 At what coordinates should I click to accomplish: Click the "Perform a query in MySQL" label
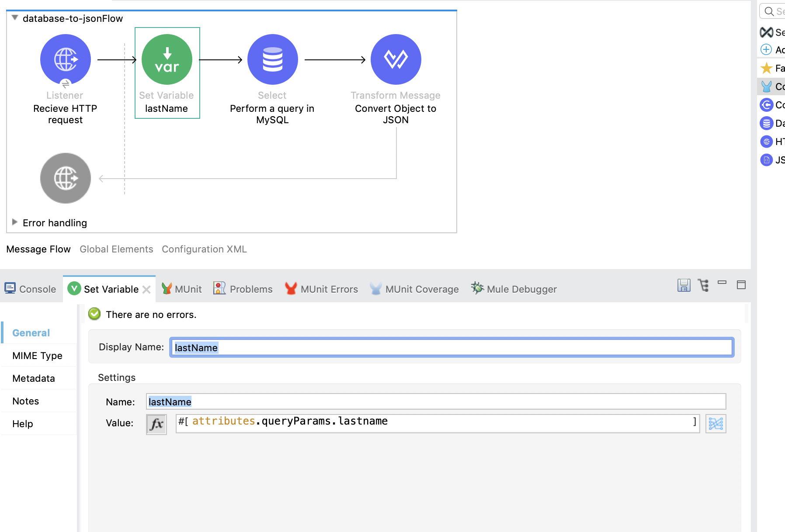tap(272, 114)
